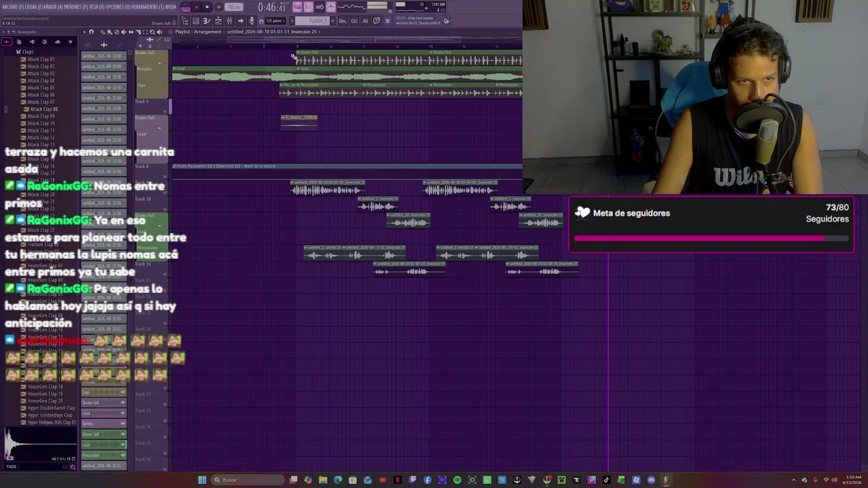
Task: Open the playlist options arrow menu
Action: [84, 32]
